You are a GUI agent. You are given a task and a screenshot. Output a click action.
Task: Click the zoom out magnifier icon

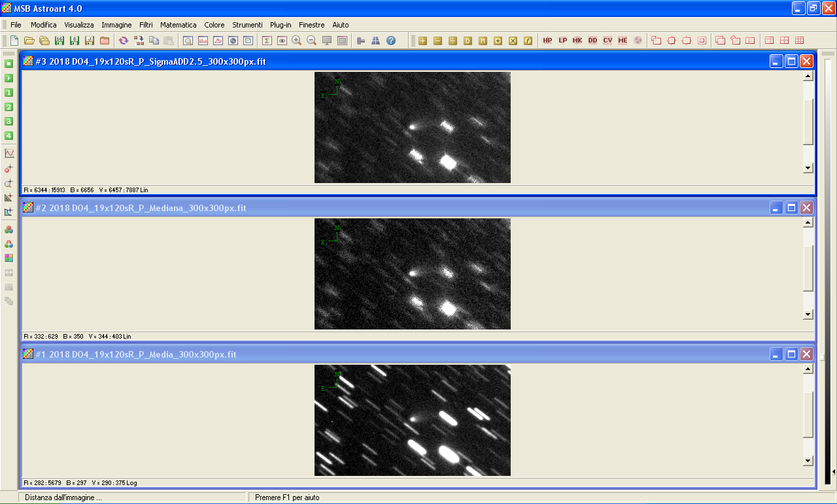[311, 41]
